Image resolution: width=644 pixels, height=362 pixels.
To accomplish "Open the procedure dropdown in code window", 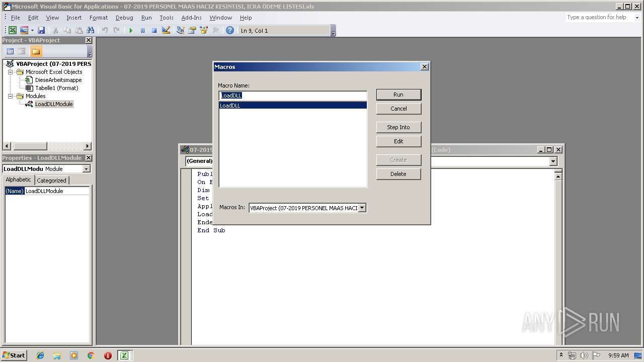I will click(553, 161).
